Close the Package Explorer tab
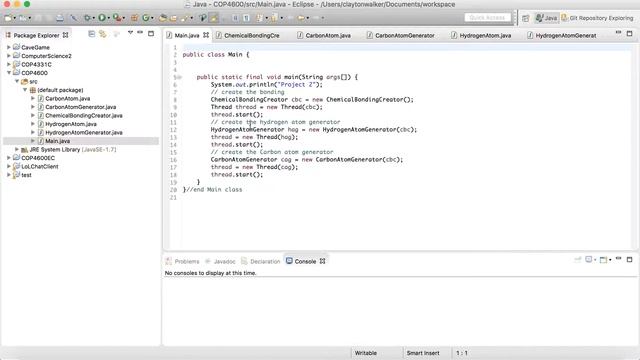 pyautogui.click(x=65, y=36)
